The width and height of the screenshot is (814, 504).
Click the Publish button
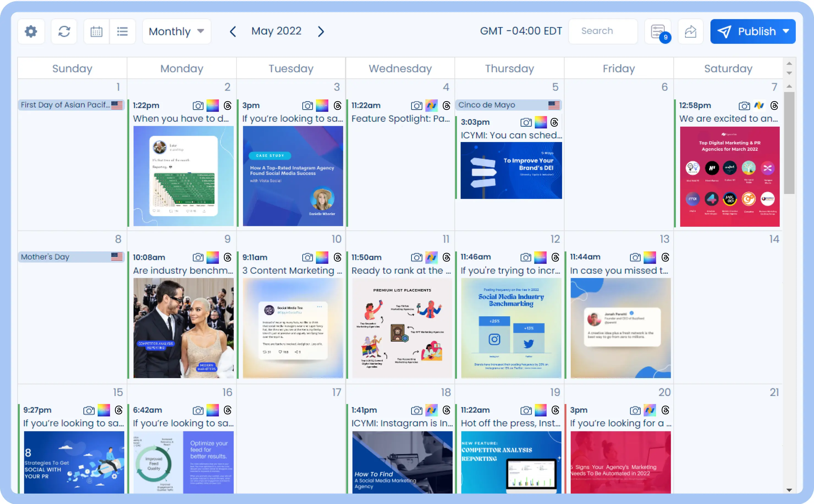(x=753, y=31)
